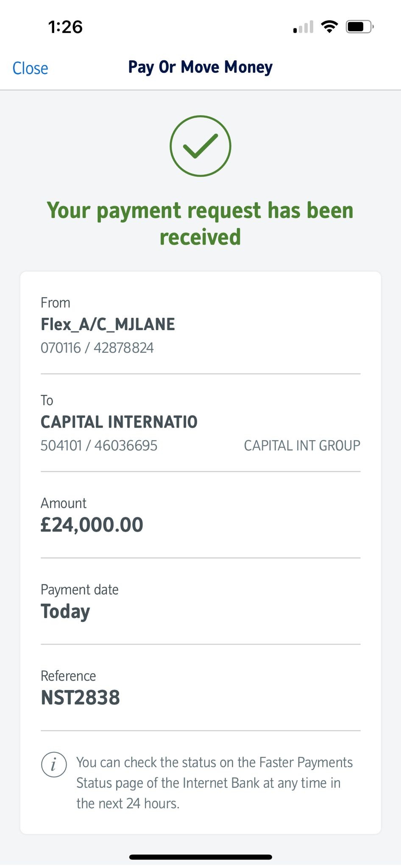Tap the Wi-Fi status icon

(329, 27)
